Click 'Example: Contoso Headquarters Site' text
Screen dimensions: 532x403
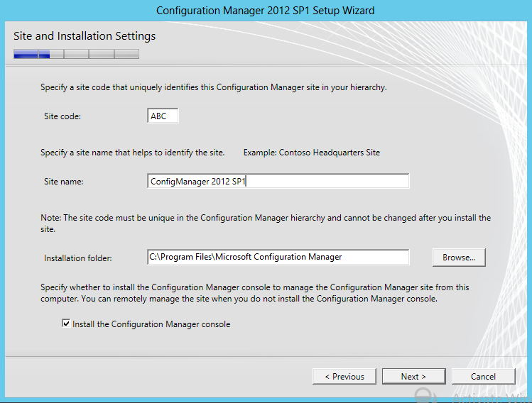[x=312, y=153]
